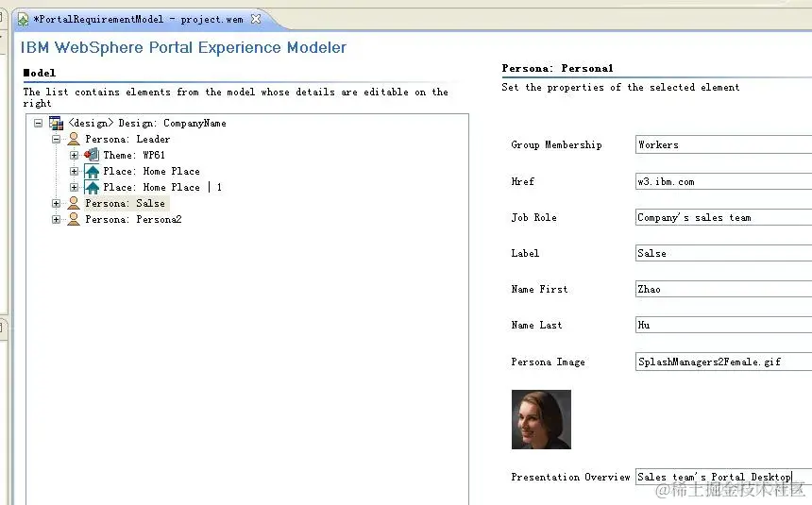Click the Presentation Overview input field
This screenshot has height=505, width=812.
coord(723,477)
